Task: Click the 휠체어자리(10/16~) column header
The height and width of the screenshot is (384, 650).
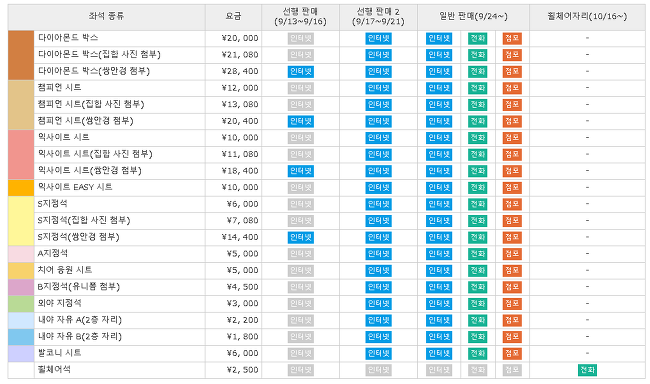Action: (x=587, y=16)
